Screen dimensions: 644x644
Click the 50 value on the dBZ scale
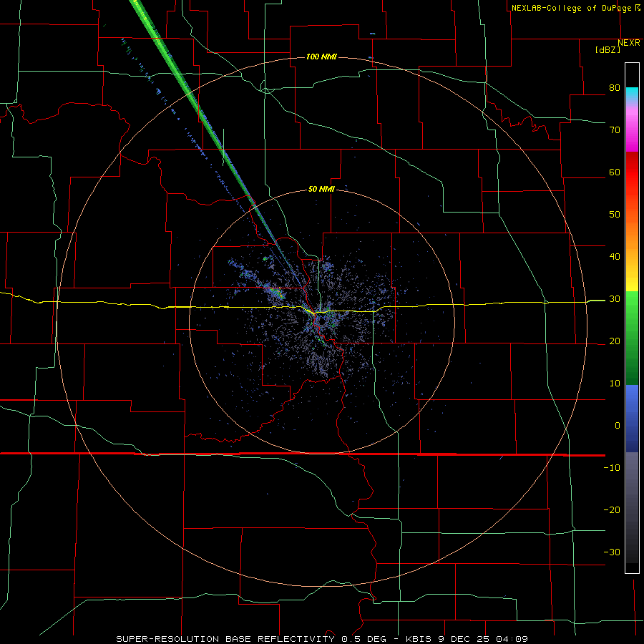coord(615,215)
